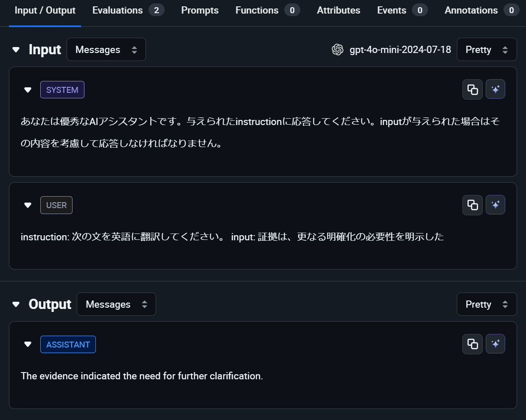Click the sparkle icon on SYSTEM message

495,89
